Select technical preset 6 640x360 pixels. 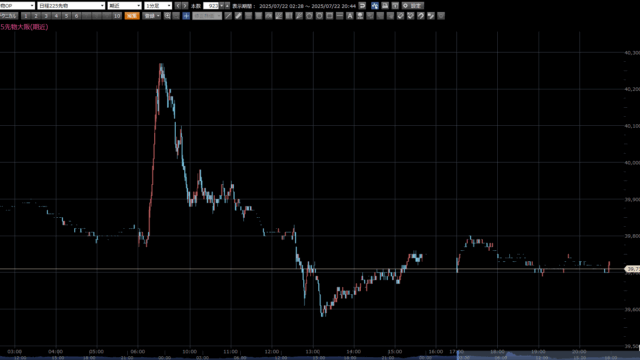76,16
